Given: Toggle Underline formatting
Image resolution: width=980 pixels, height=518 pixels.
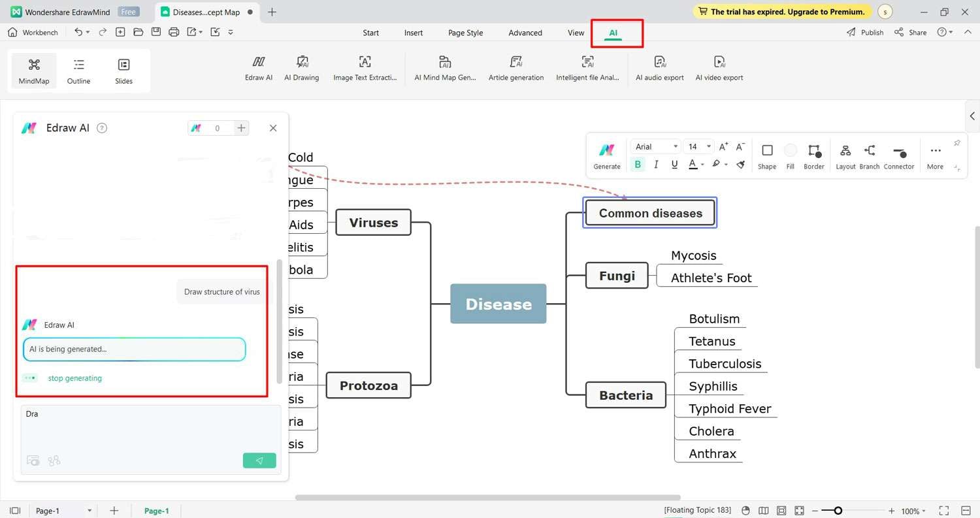Looking at the screenshot, I should 674,165.
